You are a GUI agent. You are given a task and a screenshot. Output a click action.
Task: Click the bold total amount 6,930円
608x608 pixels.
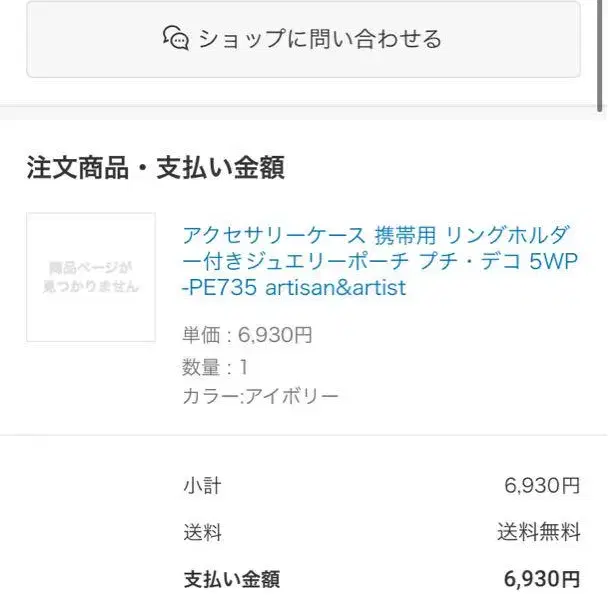pyautogui.click(x=541, y=578)
